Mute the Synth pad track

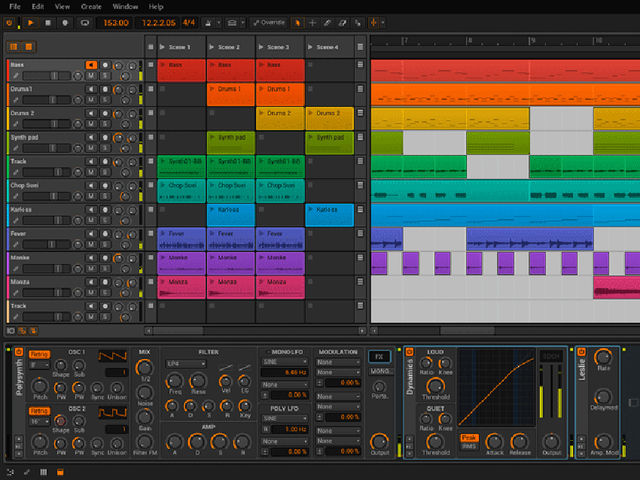(x=91, y=148)
